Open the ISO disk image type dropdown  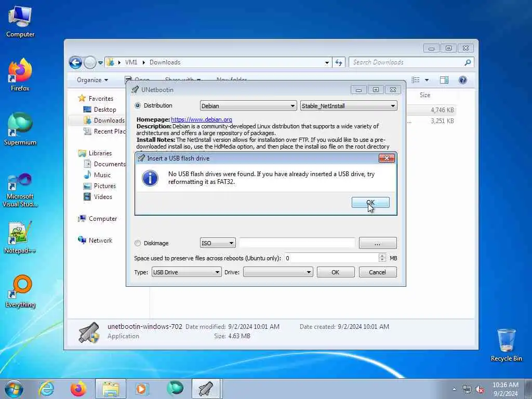[x=218, y=243]
